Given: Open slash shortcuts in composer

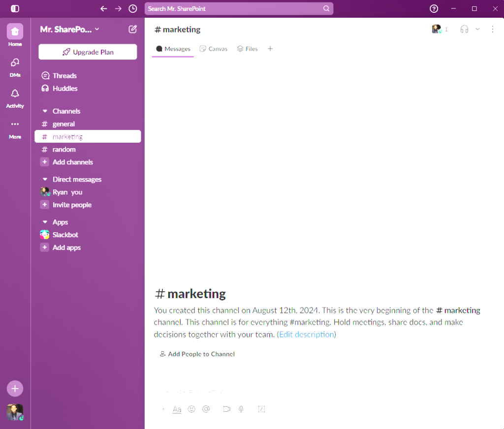Looking at the screenshot, I should point(262,409).
